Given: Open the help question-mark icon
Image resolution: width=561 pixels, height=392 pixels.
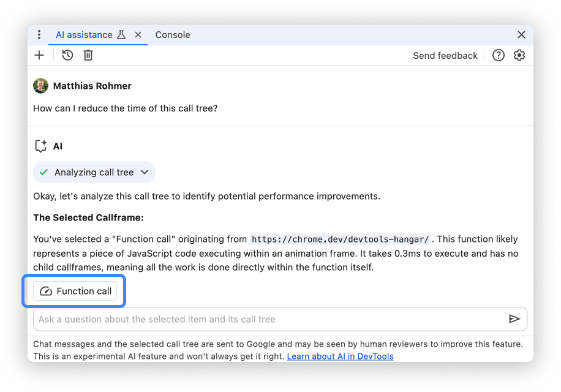Looking at the screenshot, I should (x=499, y=55).
